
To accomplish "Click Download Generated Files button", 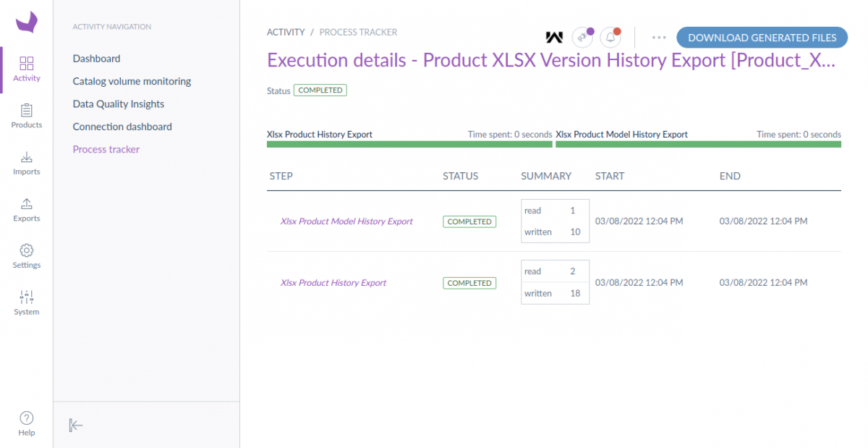I will point(762,38).
